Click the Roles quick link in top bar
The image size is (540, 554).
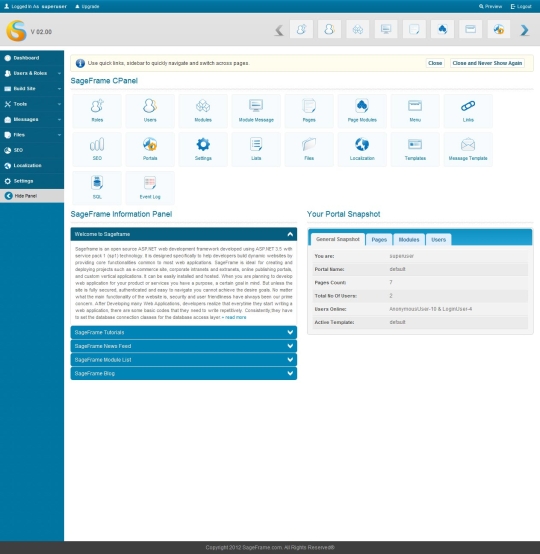point(301,29)
